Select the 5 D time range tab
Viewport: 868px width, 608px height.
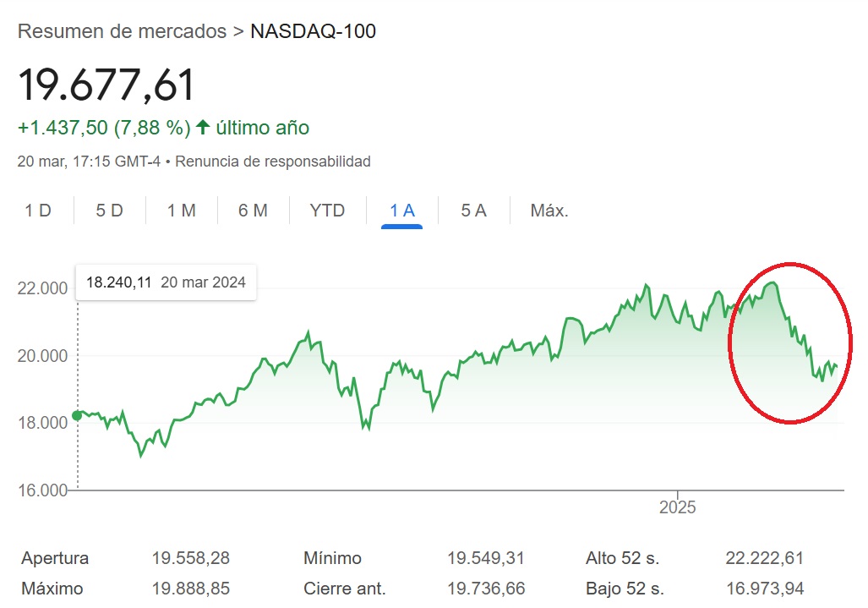coord(109,211)
